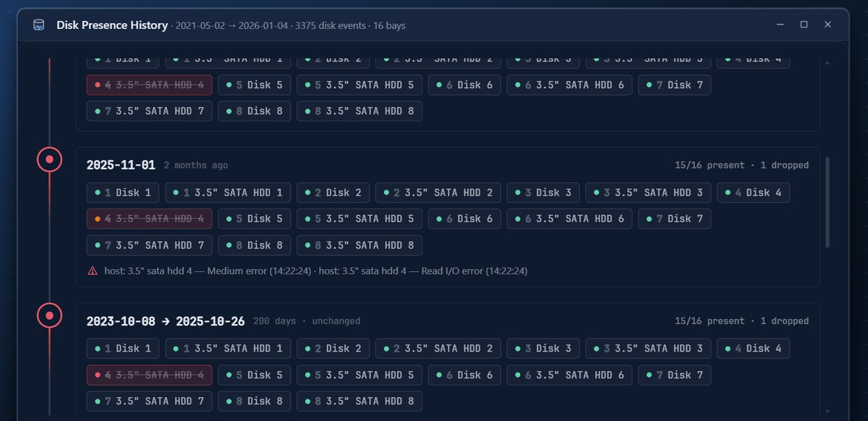Select Disk 7 chip in the 2023-10-08 card
868x421 pixels.
click(x=674, y=375)
